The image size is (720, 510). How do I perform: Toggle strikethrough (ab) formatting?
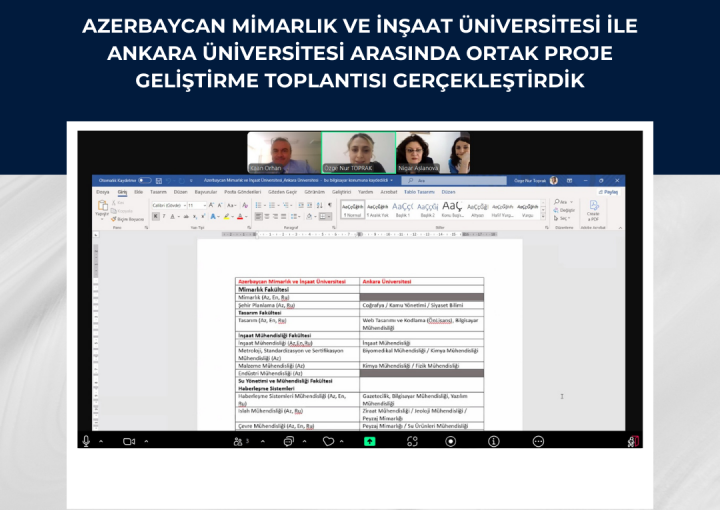point(186,216)
